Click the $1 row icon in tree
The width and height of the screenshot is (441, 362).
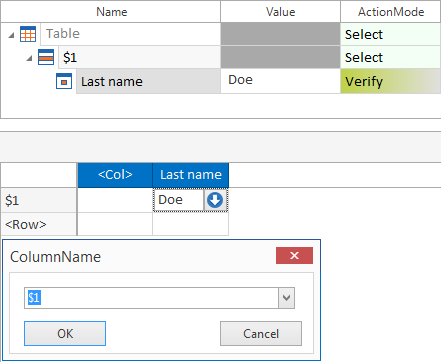46,57
